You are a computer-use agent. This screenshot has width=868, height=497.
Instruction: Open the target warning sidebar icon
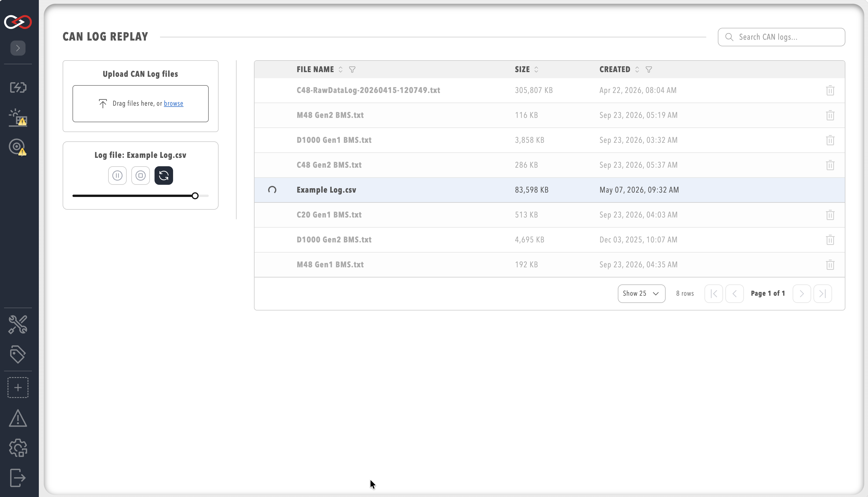coord(18,147)
